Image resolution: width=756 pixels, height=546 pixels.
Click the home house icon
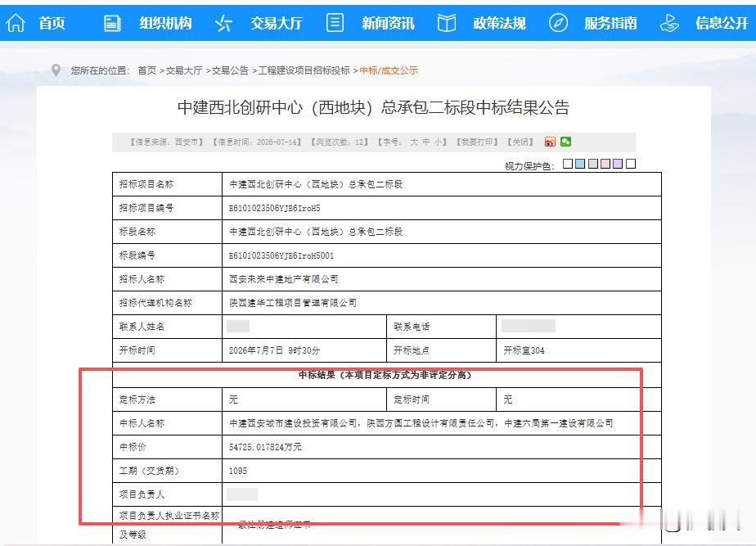[16, 23]
